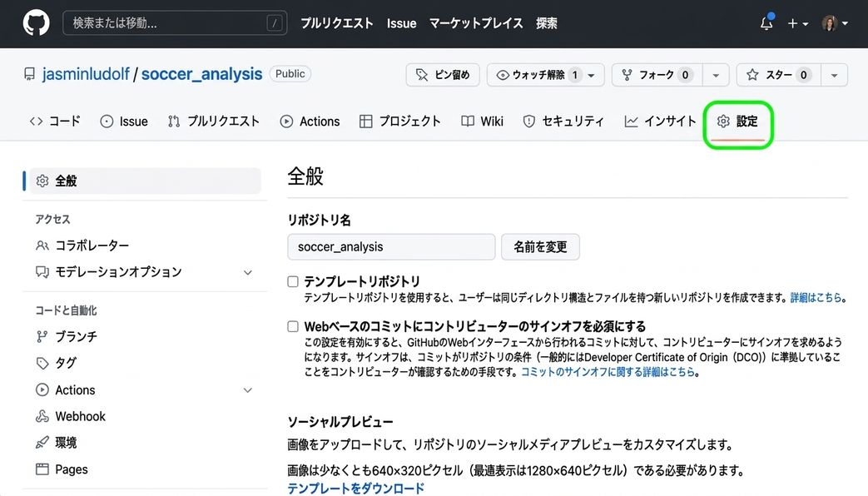Go to プルリクエスト in the top navigation
This screenshot has width=868, height=496.
[x=336, y=23]
